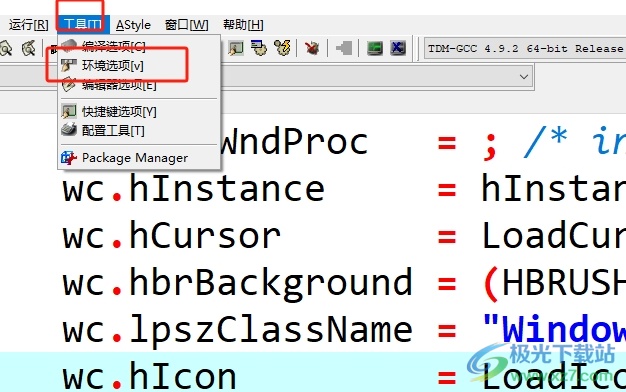626x392 pixels.
Task: Open the 运行[R] menu
Action: 28,25
